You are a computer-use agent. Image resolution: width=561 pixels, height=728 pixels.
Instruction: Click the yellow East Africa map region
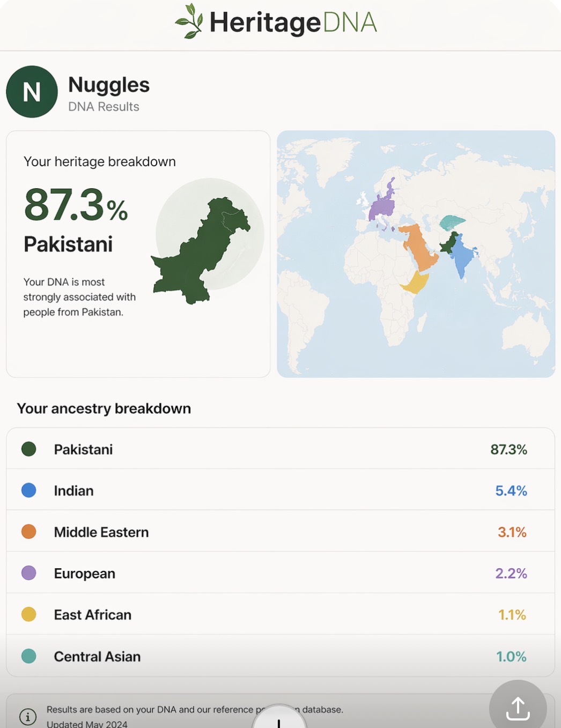click(x=415, y=282)
